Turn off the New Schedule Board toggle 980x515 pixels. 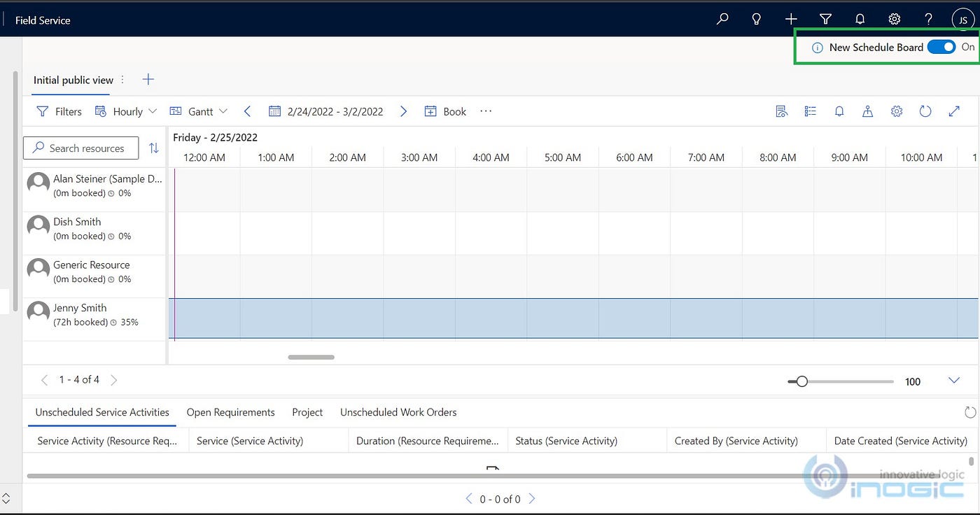point(941,47)
